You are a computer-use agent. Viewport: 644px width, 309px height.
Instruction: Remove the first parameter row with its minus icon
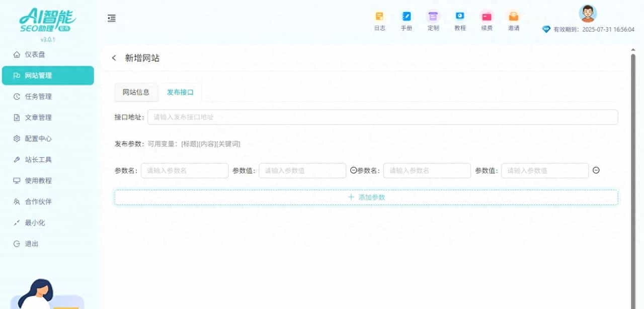pyautogui.click(x=352, y=170)
